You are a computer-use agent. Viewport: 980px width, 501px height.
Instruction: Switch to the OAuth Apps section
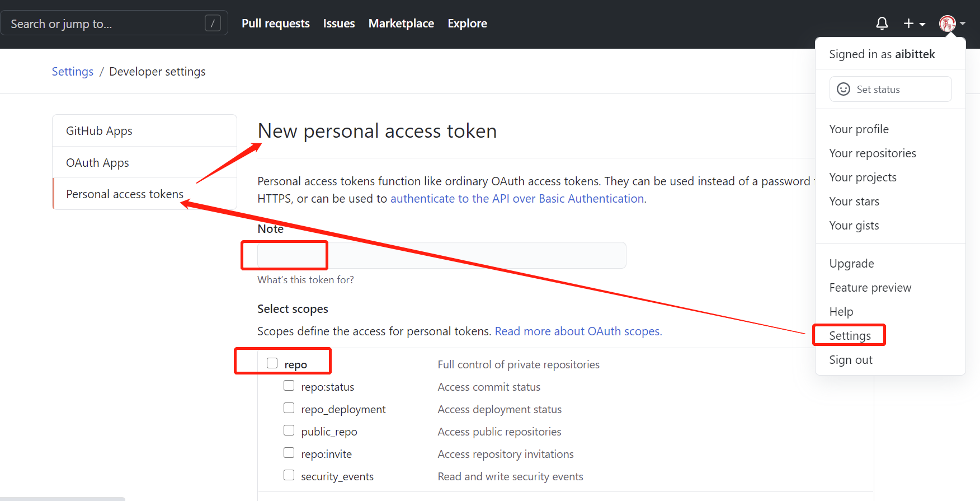pos(97,162)
